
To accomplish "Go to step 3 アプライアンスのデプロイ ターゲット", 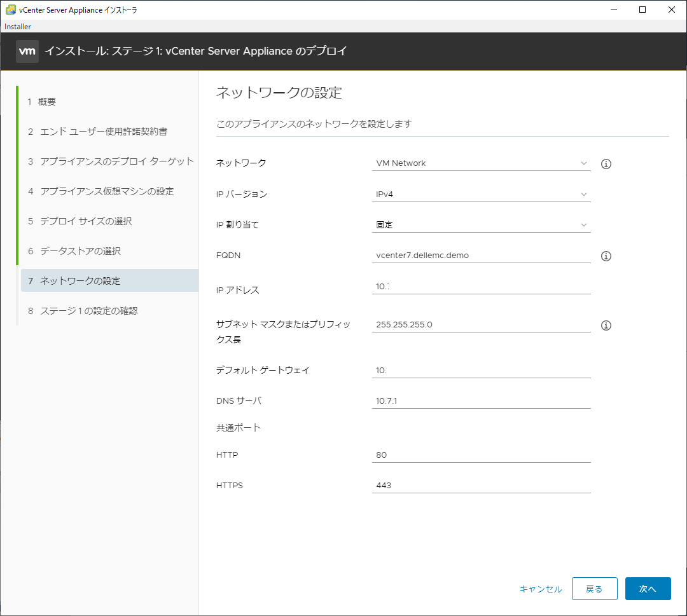I will point(111,161).
